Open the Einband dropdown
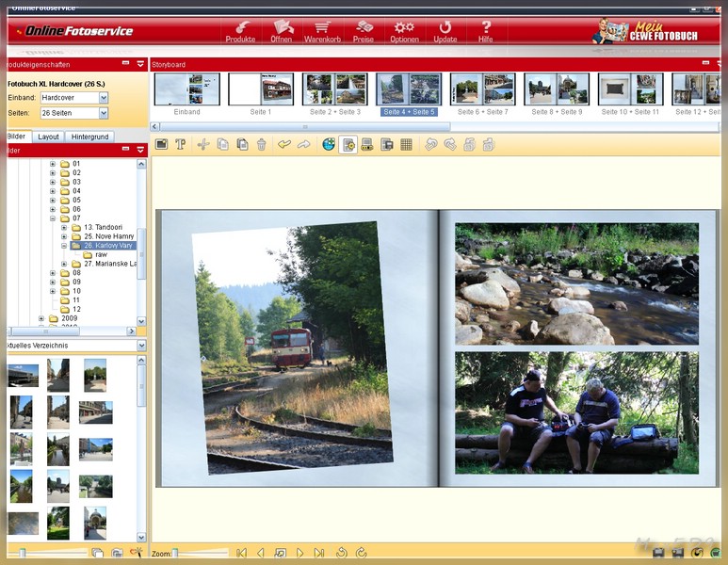Image resolution: width=728 pixels, height=565 pixels. tap(104, 98)
